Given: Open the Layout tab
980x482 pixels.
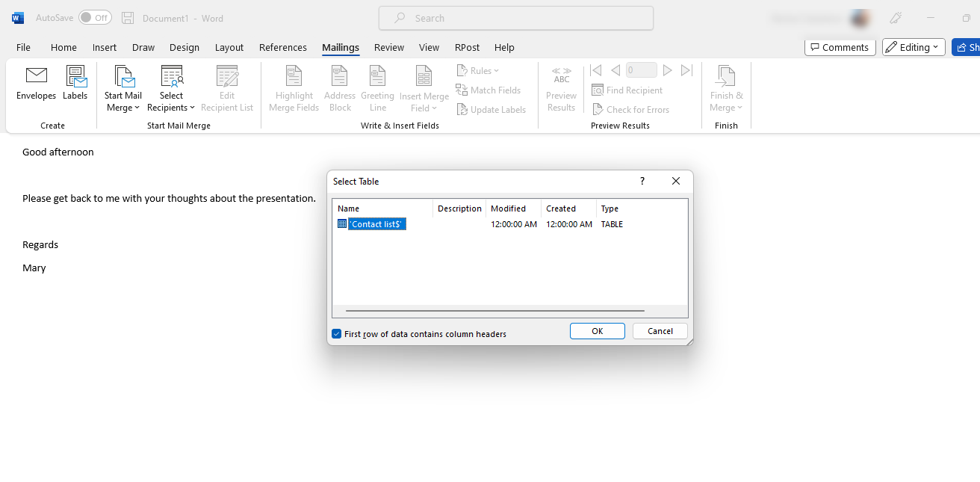Looking at the screenshot, I should tap(229, 47).
